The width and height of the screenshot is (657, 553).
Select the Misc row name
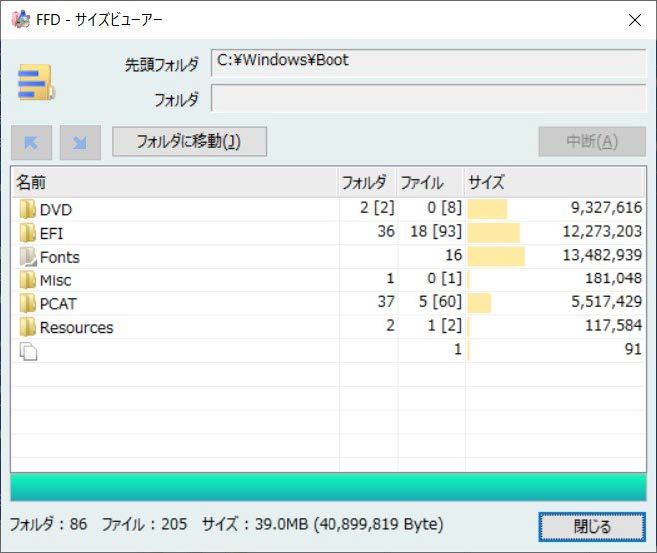coord(55,280)
